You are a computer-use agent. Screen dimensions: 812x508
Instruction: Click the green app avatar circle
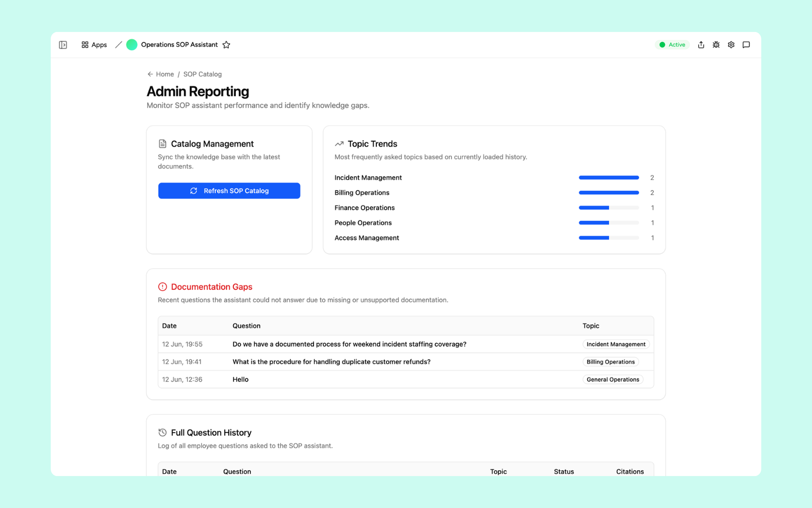(x=132, y=45)
